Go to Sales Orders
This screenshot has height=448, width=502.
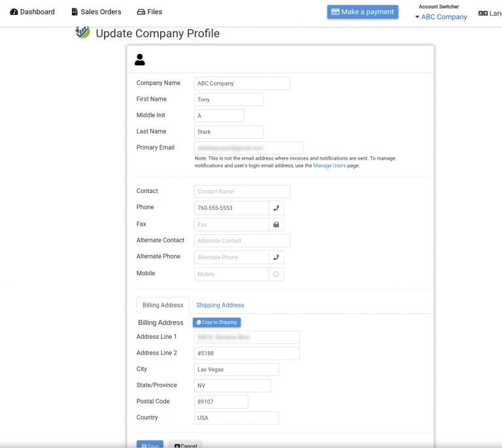(x=96, y=12)
